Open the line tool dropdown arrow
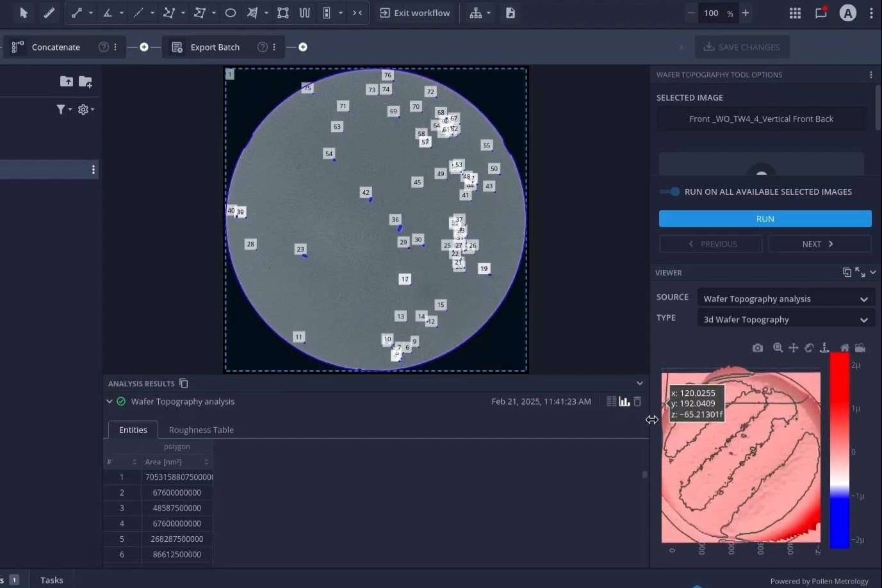This screenshot has height=588, width=882. coord(90,13)
